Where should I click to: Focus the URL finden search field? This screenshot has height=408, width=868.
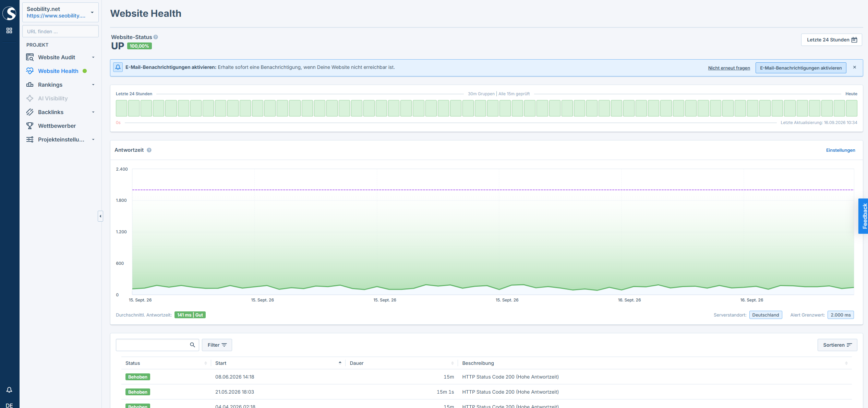point(60,31)
